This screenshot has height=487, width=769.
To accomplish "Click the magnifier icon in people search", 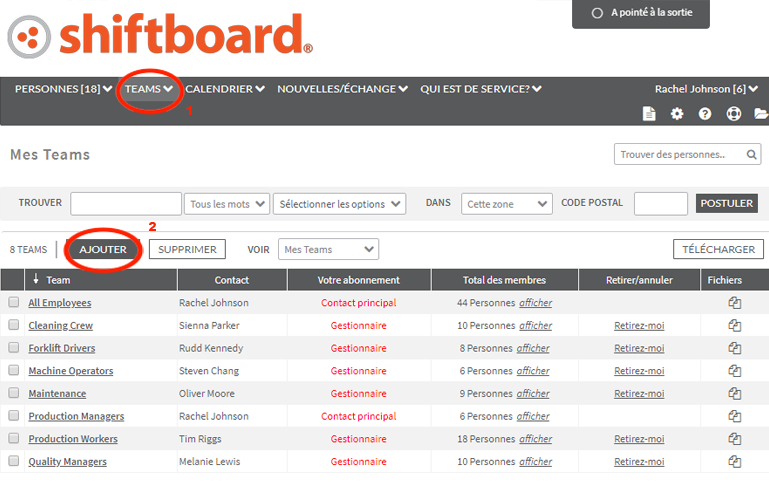I will (751, 154).
